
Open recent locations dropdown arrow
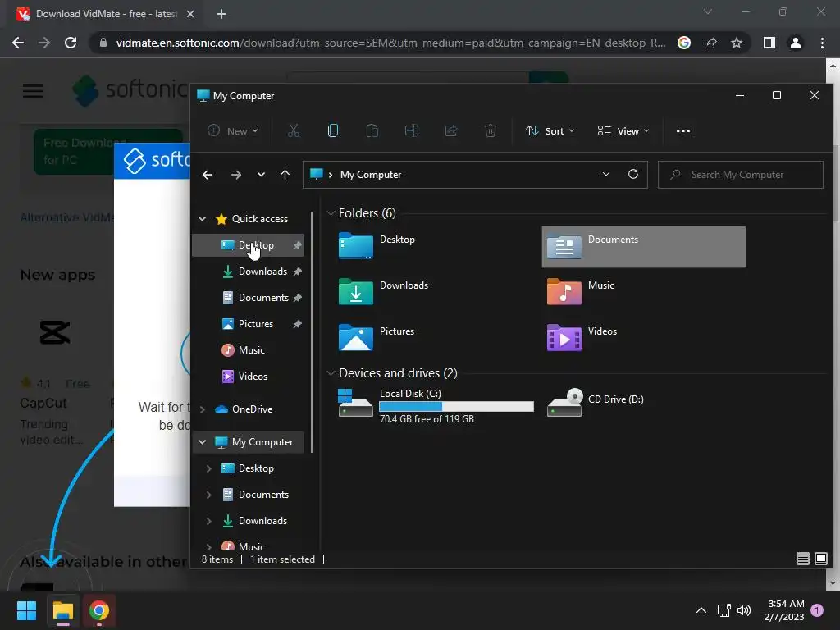[261, 175]
